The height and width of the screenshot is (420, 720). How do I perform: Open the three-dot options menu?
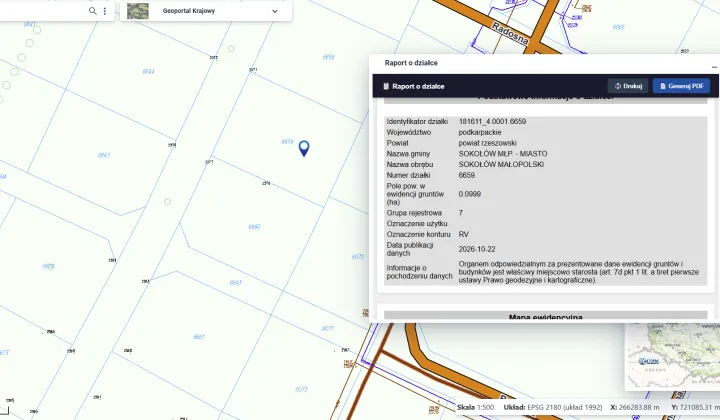(105, 11)
